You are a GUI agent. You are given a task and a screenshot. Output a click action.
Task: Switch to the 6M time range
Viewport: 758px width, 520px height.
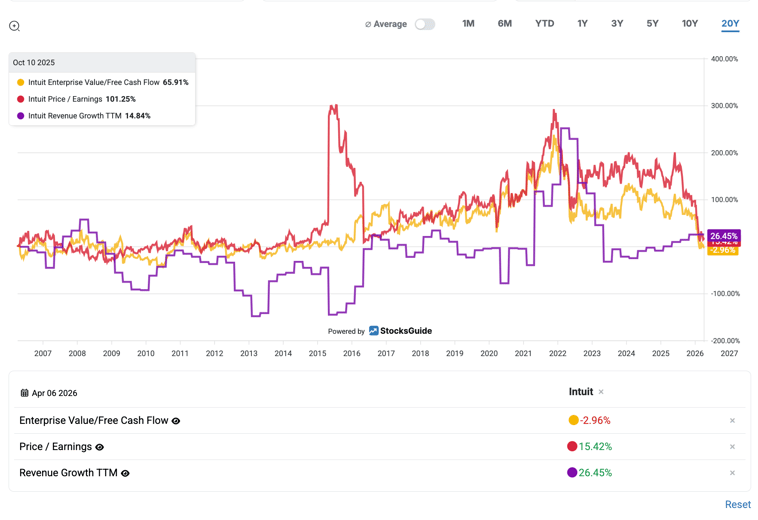[505, 23]
